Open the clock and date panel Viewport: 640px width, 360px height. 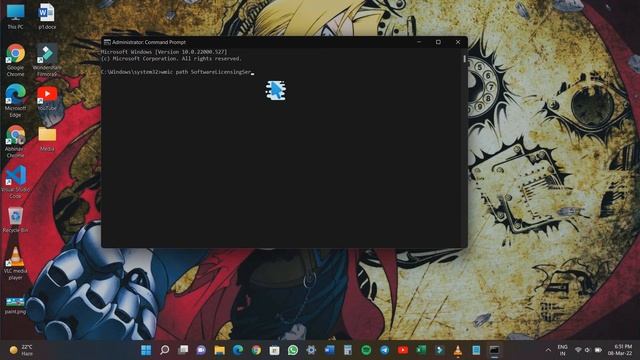pyautogui.click(x=620, y=350)
